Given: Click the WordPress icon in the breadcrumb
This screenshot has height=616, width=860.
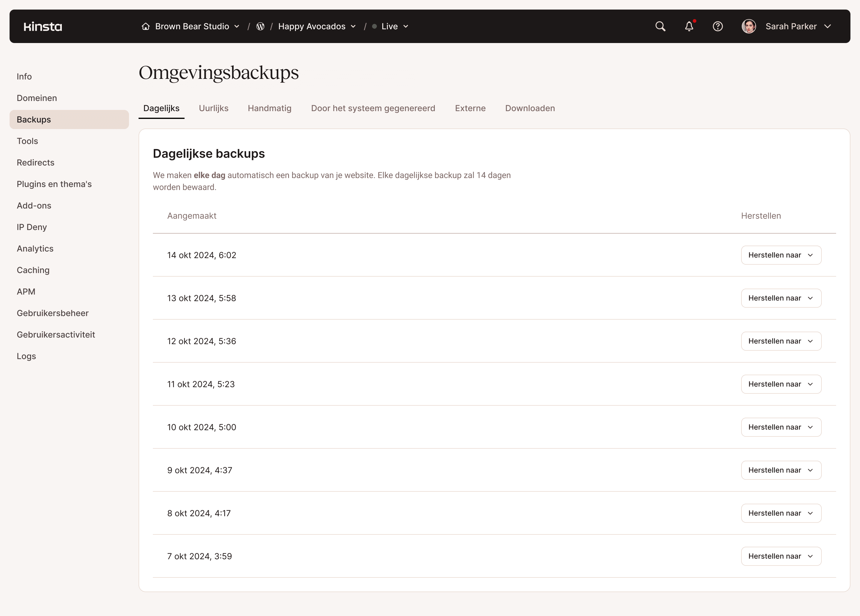Looking at the screenshot, I should click(x=260, y=26).
